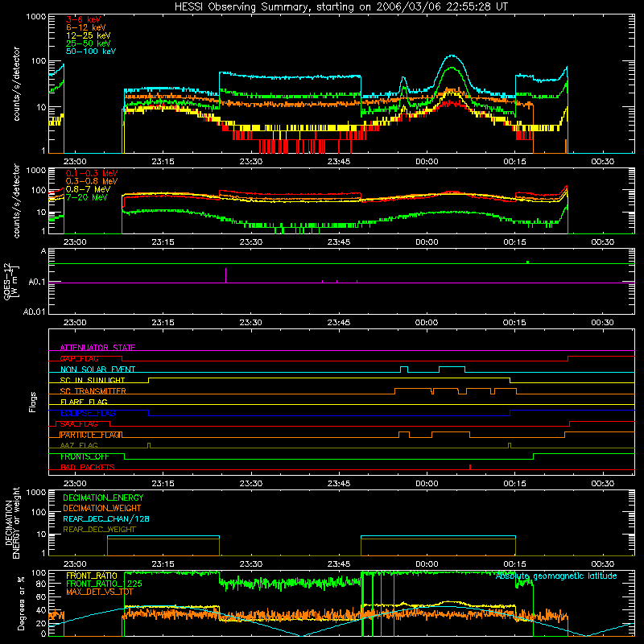Click the GOES-12 vertical axis label
This screenshot has width=644, height=644.
pyautogui.click(x=11, y=281)
